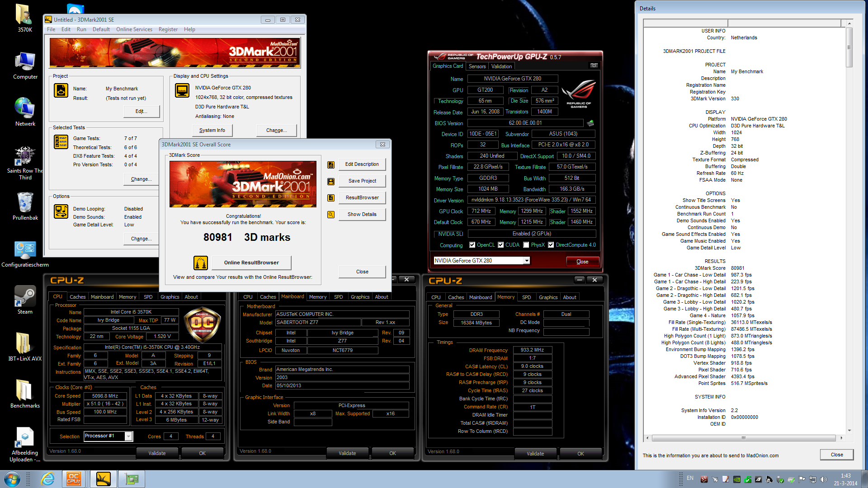Viewport: 868px width, 488px height.
Task: Switch to GPU-Z Validation tab
Action: [501, 66]
